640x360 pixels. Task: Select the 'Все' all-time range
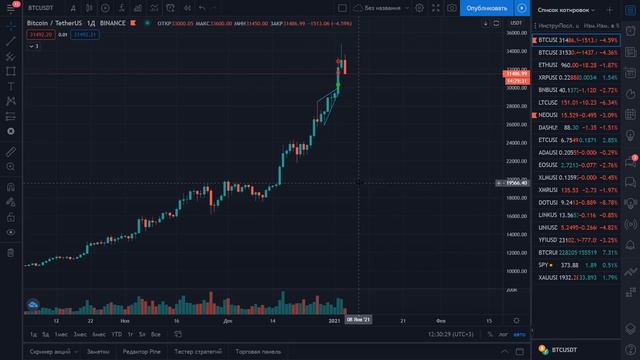(156, 334)
